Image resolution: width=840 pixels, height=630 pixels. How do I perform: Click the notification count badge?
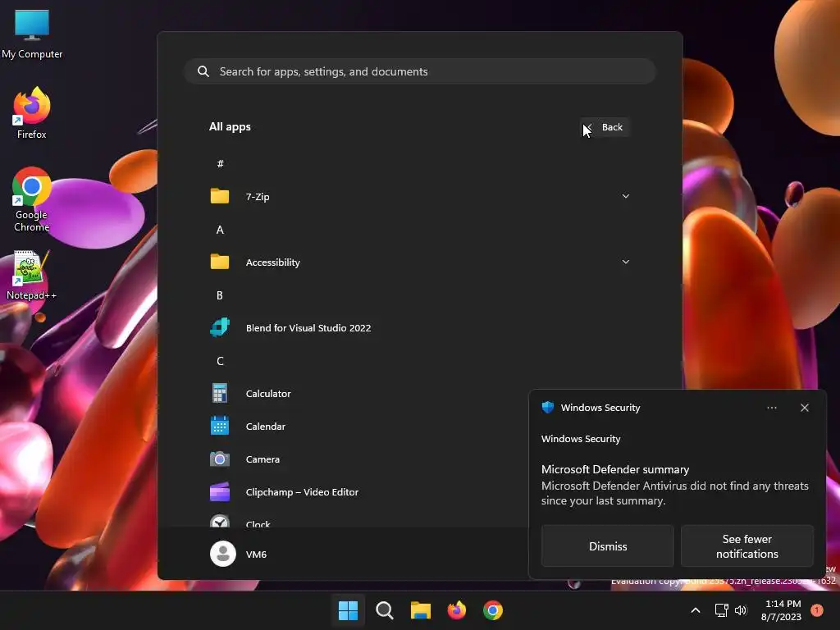[817, 610]
